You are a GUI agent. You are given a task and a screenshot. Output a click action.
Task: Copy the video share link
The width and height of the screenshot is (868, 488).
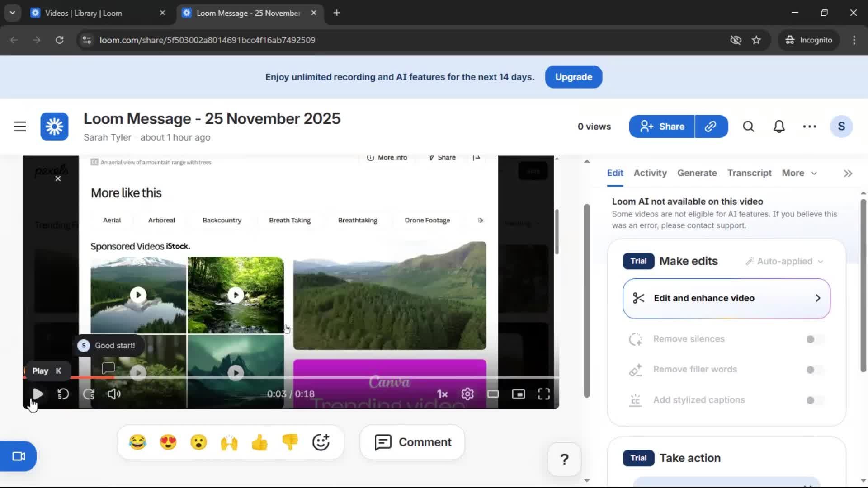tap(711, 127)
